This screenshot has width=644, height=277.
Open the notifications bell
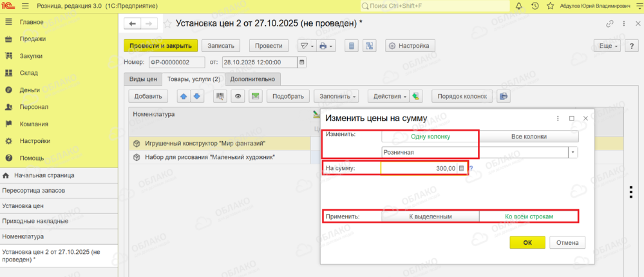coord(518,6)
